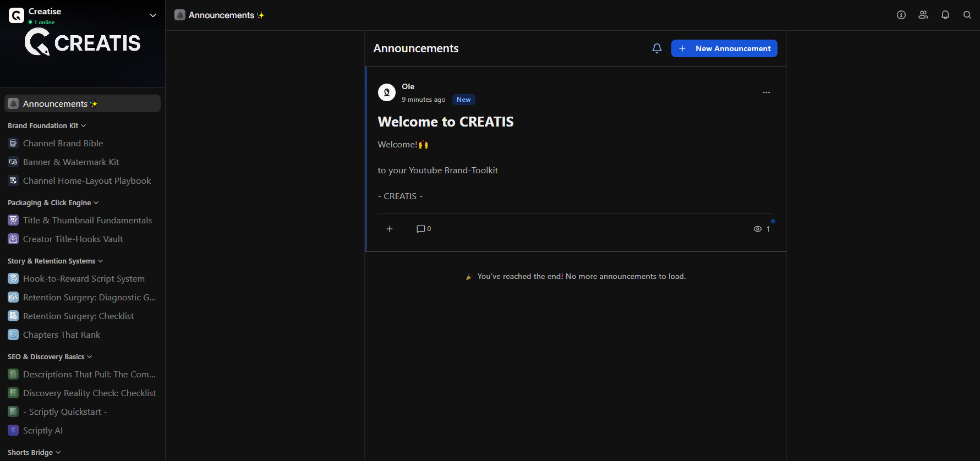Viewport: 980px width, 461px height.
Task: Open Title & Thumbnail Fundamentals
Action: click(x=83, y=220)
